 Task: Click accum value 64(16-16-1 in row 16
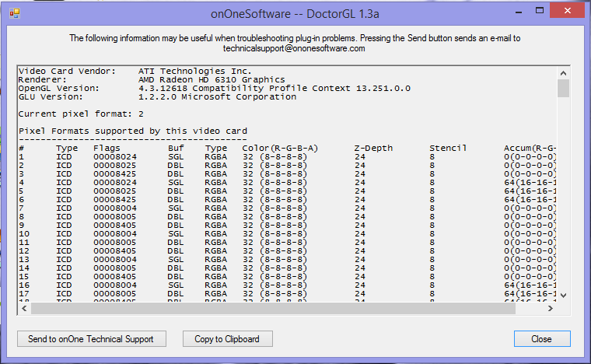click(530, 285)
